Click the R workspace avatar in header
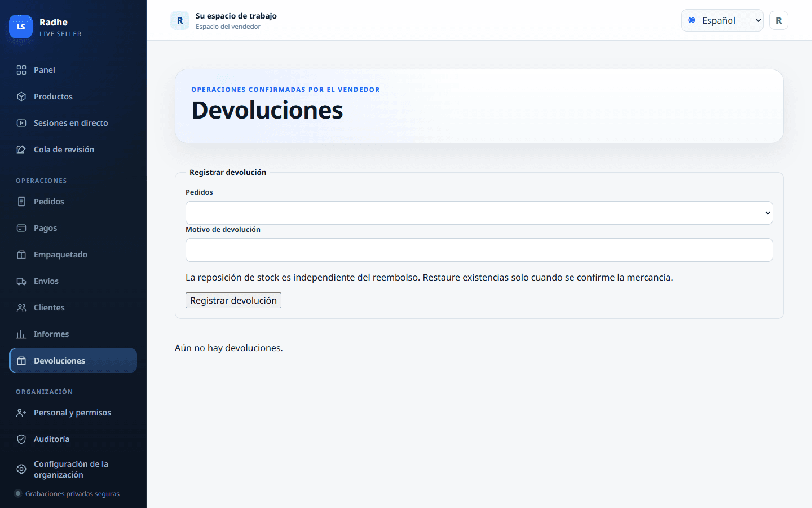This screenshot has width=812, height=508. [x=180, y=20]
